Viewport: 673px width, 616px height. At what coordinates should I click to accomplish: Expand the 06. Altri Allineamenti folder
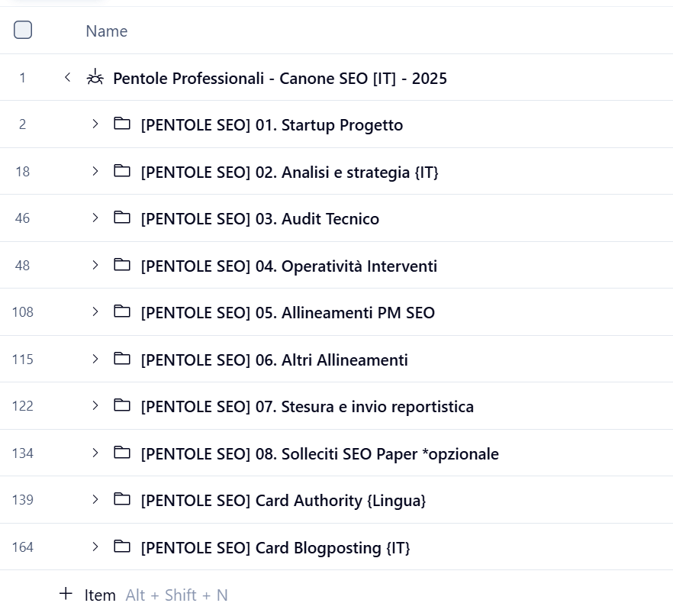coord(95,359)
